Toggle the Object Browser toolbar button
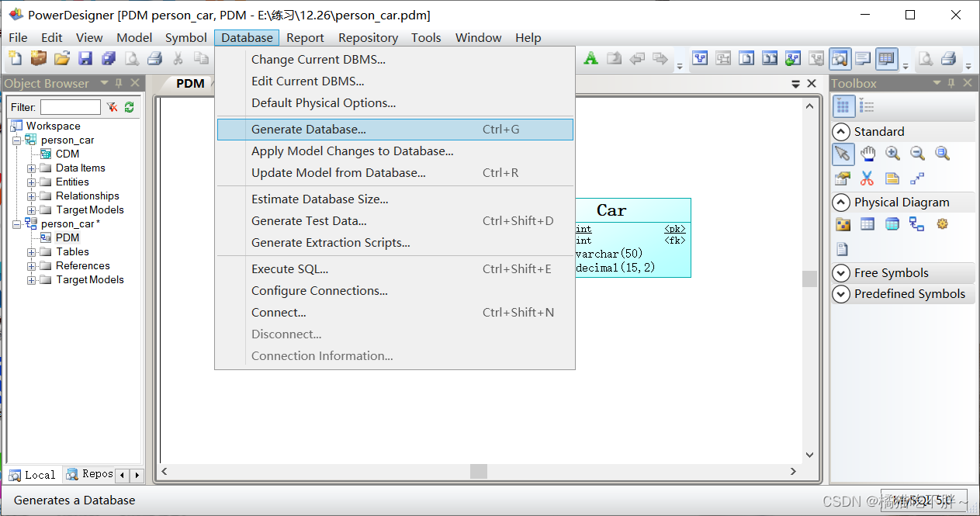The image size is (980, 516). click(x=840, y=58)
